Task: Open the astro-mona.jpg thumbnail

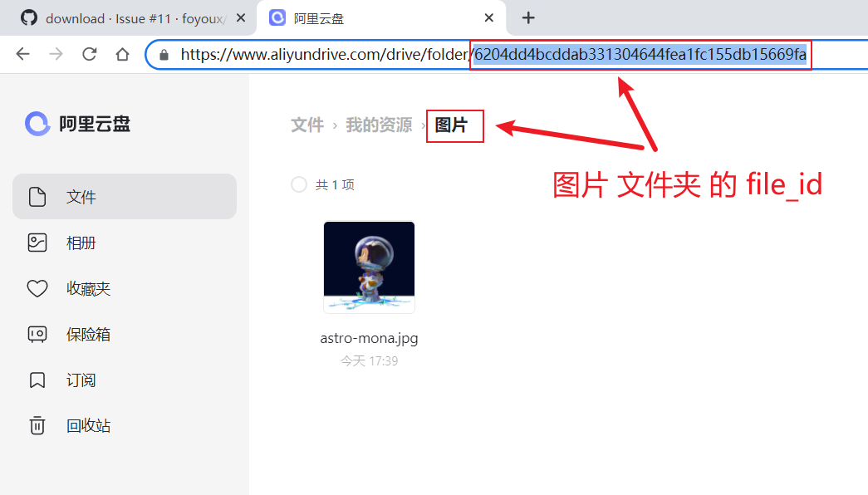Action: [x=369, y=267]
